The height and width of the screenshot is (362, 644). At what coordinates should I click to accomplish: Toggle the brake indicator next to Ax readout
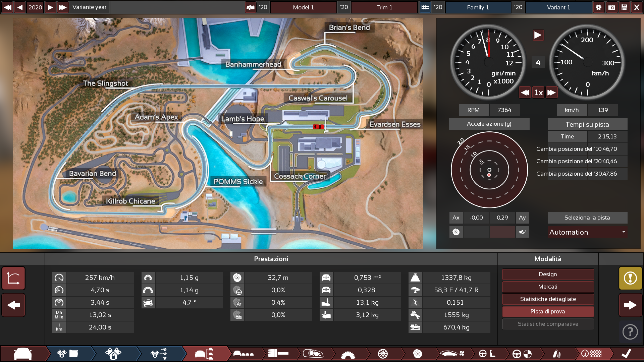point(456,232)
